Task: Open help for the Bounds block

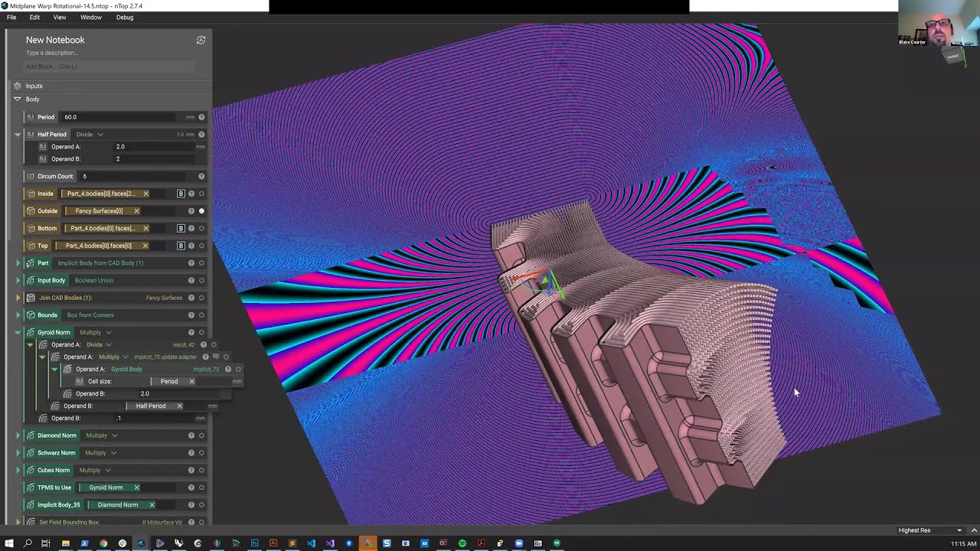Action: tap(191, 315)
